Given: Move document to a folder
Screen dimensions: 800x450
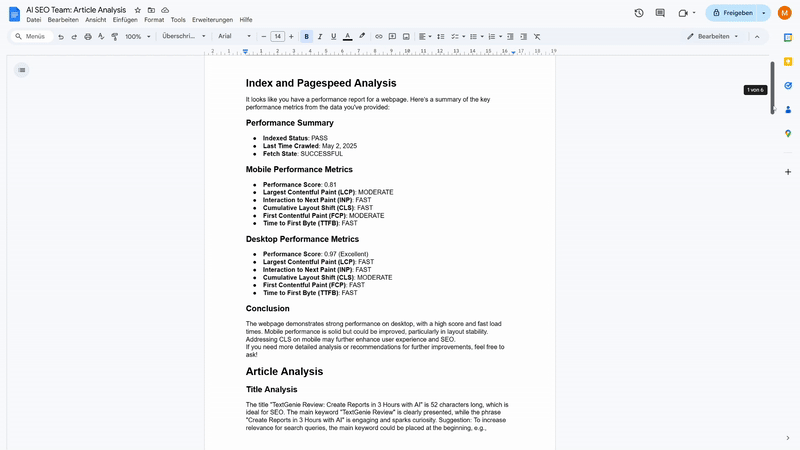Looking at the screenshot, I should coord(152,10).
